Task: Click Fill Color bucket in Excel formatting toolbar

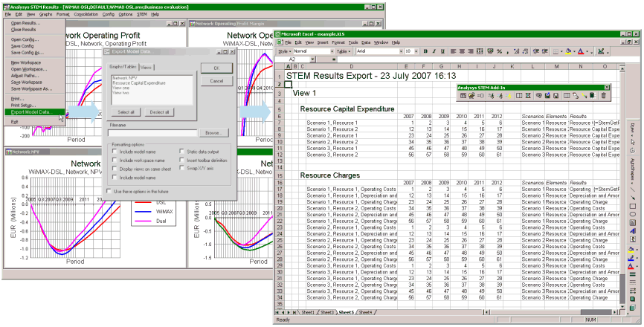Action: click(x=568, y=51)
